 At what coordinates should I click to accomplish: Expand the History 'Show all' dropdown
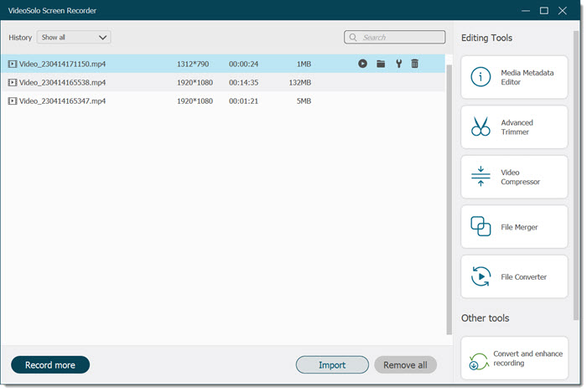click(x=74, y=38)
